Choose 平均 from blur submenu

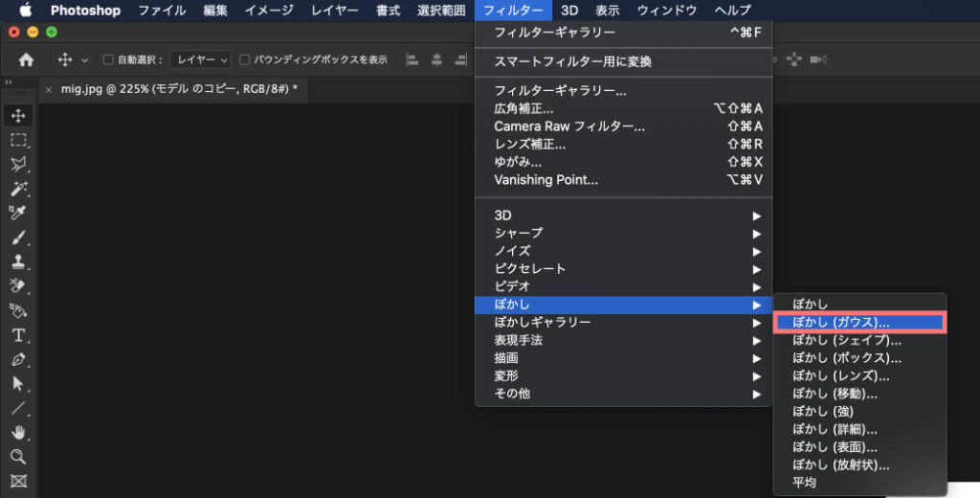860,483
